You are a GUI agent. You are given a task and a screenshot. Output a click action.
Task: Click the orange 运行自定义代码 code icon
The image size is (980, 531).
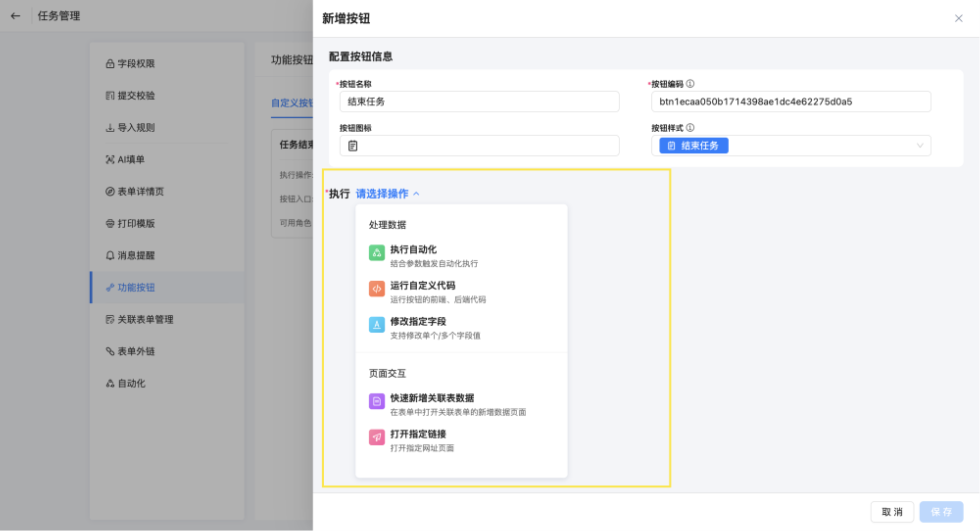(x=376, y=289)
